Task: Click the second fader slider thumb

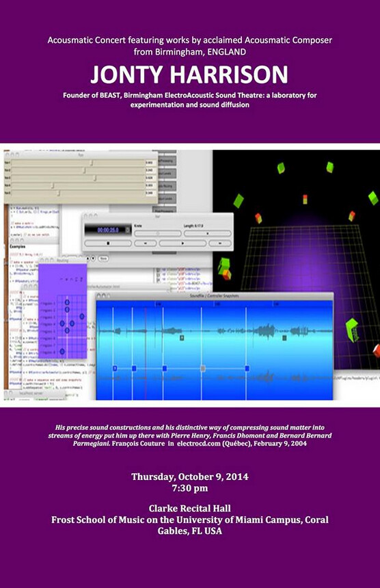Action: coord(84,170)
